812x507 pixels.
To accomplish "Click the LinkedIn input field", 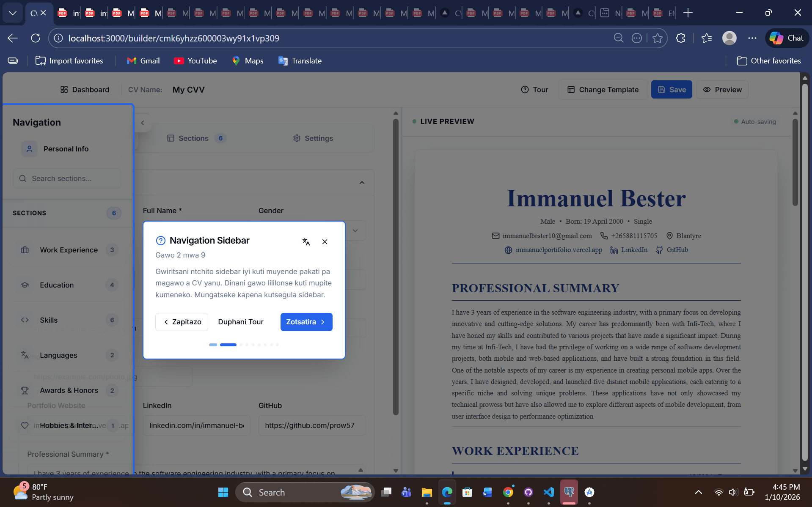I will [197, 425].
